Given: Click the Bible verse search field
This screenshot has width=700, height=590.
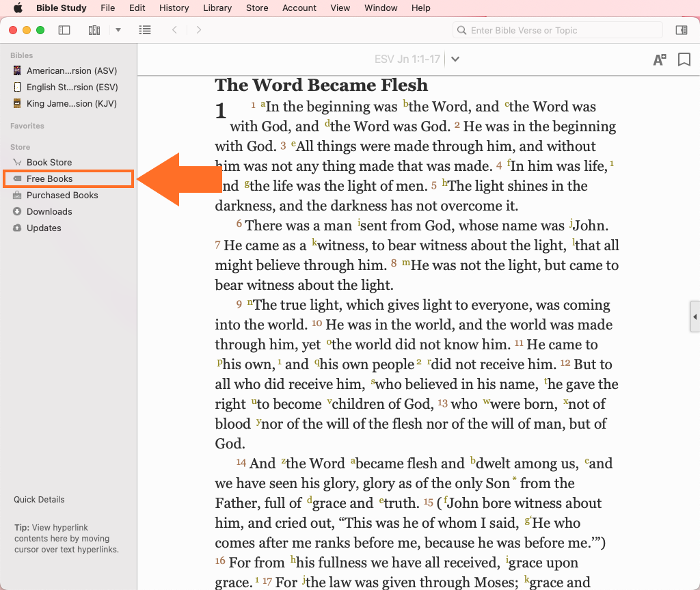Looking at the screenshot, I should coord(557,30).
